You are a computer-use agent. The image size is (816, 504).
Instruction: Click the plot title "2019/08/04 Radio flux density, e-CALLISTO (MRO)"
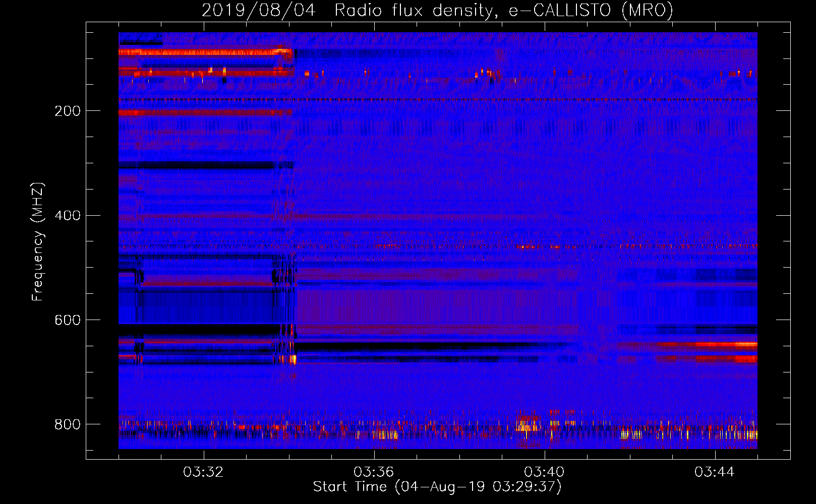pyautogui.click(x=437, y=10)
